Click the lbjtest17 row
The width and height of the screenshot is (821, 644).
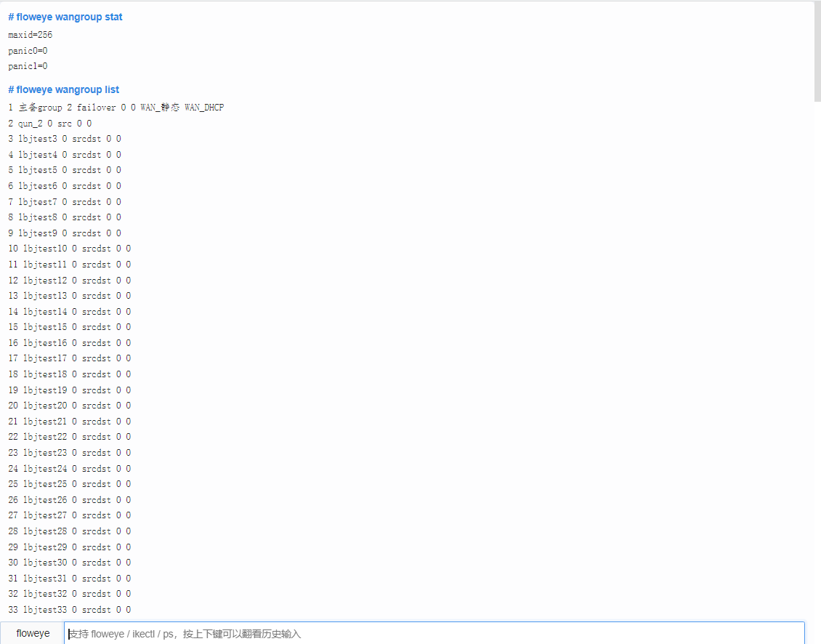coord(70,358)
